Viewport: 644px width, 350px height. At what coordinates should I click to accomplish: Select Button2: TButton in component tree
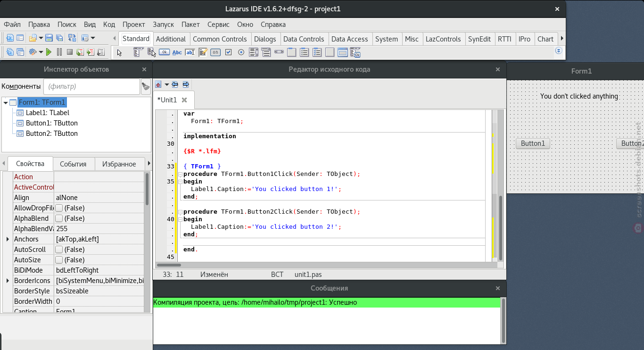click(x=51, y=133)
